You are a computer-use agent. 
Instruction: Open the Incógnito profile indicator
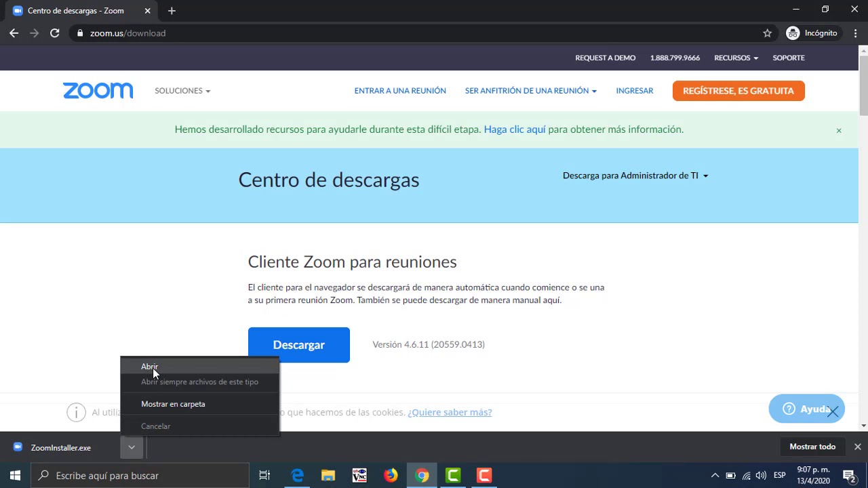[x=812, y=33]
